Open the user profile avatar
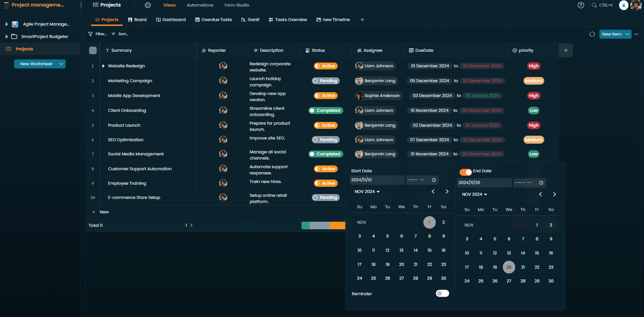The height and width of the screenshot is (317, 644). pyautogui.click(x=636, y=5)
